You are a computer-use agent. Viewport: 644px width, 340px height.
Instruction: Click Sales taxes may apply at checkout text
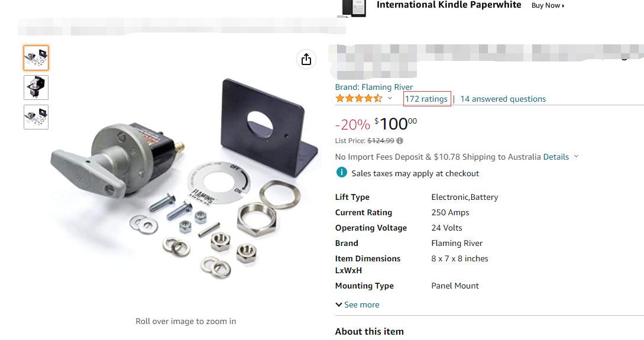tap(415, 173)
